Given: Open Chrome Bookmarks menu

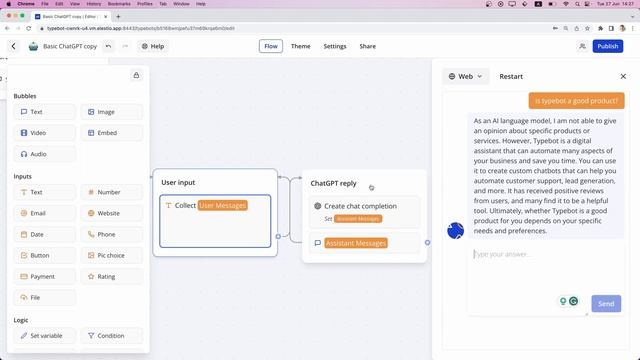Looking at the screenshot, I should (x=119, y=4).
